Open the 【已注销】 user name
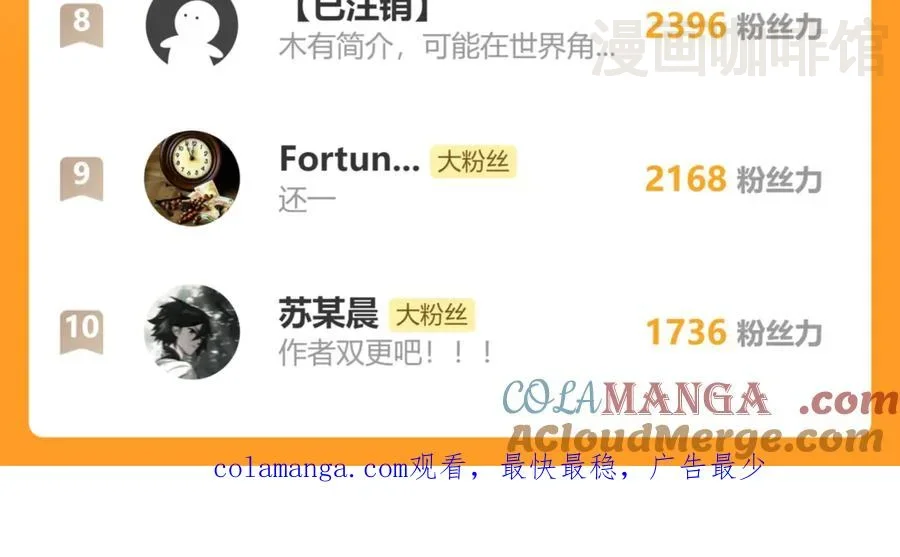 (x=362, y=10)
